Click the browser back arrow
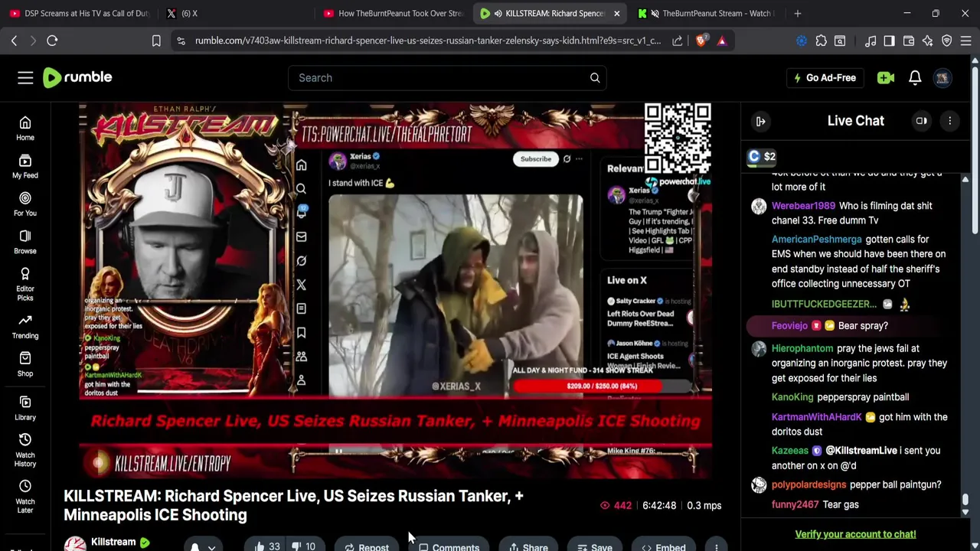The height and width of the screenshot is (551, 980). tap(14, 41)
